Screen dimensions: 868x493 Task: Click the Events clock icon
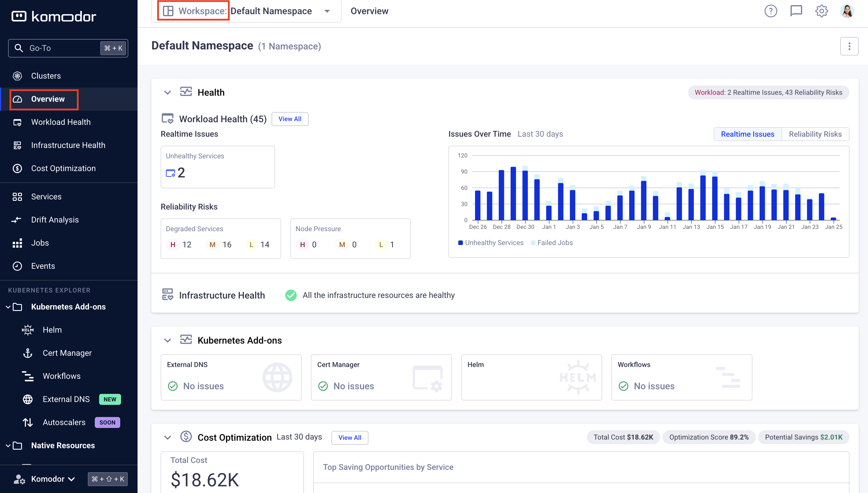[17, 266]
